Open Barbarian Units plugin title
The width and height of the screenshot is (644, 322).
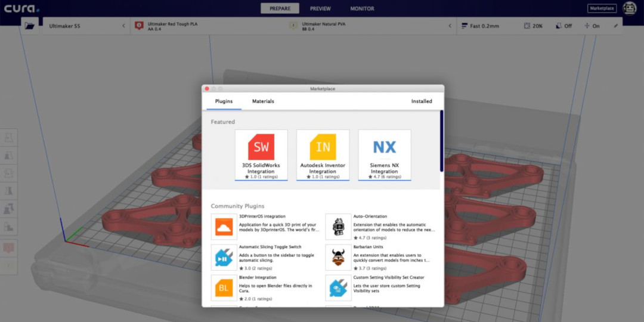(x=368, y=247)
